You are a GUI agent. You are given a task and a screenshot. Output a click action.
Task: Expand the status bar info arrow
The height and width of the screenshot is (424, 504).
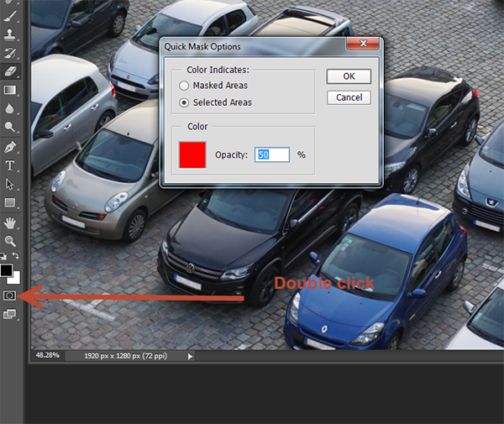(x=190, y=356)
